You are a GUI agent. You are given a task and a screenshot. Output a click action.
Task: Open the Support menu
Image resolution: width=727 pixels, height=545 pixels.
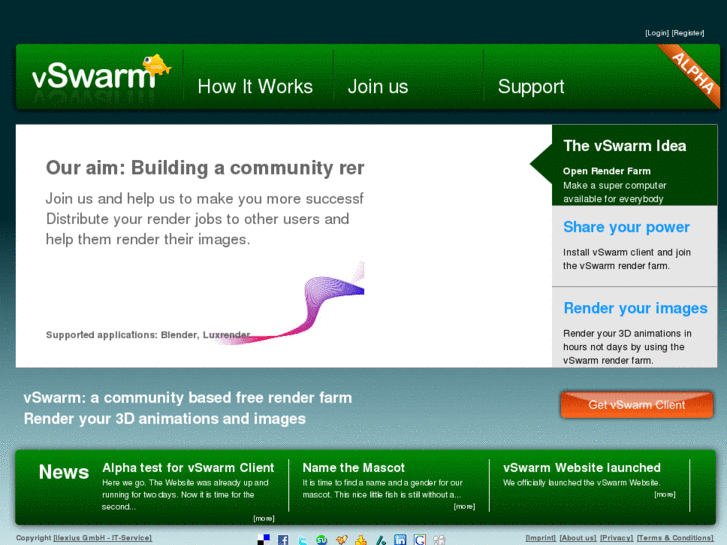[531, 87]
